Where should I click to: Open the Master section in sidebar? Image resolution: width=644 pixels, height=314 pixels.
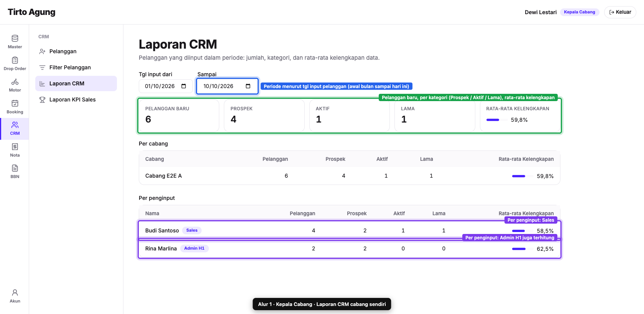[15, 42]
